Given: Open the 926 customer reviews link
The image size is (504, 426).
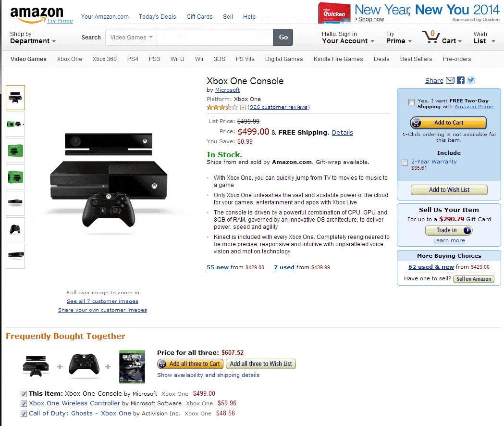Looking at the screenshot, I should [279, 107].
